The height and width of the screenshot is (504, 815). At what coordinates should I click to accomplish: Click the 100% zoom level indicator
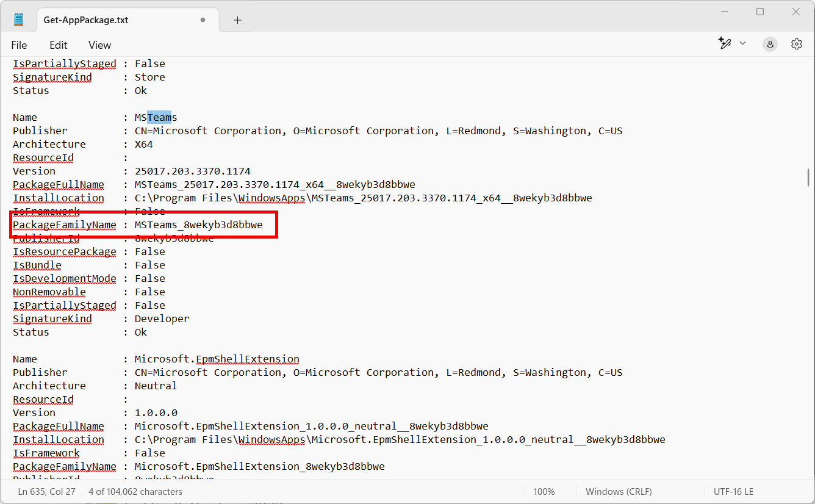(544, 491)
